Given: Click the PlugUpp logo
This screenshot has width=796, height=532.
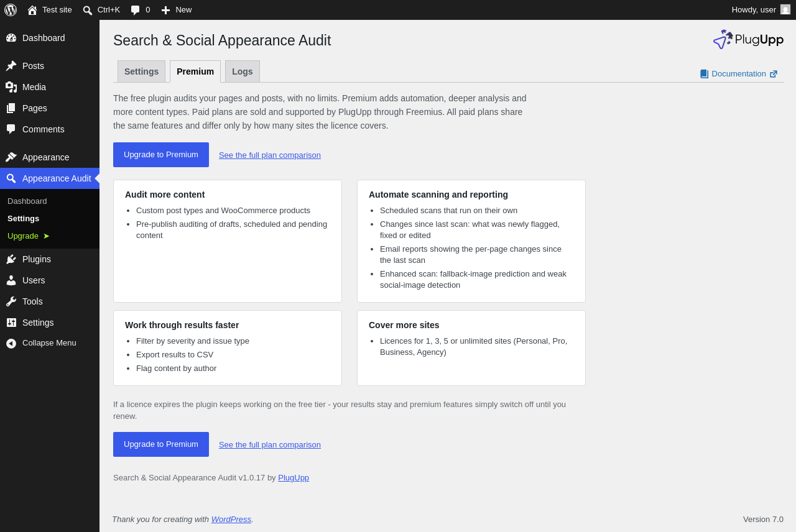Looking at the screenshot, I should (748, 39).
